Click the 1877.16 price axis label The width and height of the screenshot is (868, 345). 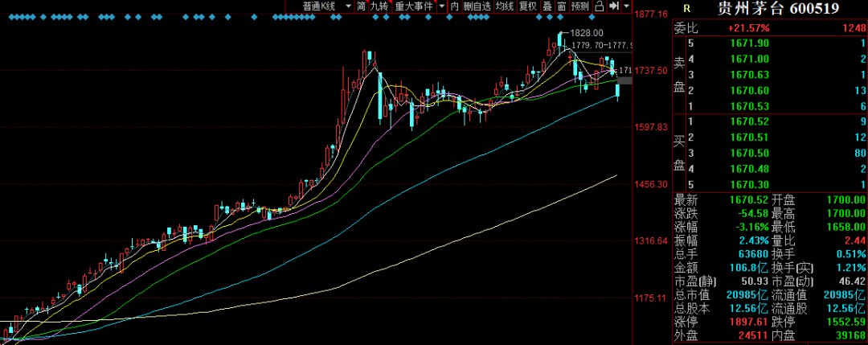point(652,14)
